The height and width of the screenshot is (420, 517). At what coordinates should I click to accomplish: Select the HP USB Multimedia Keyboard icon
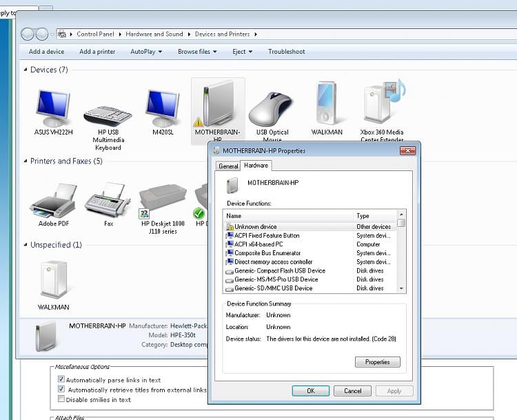coord(108,115)
